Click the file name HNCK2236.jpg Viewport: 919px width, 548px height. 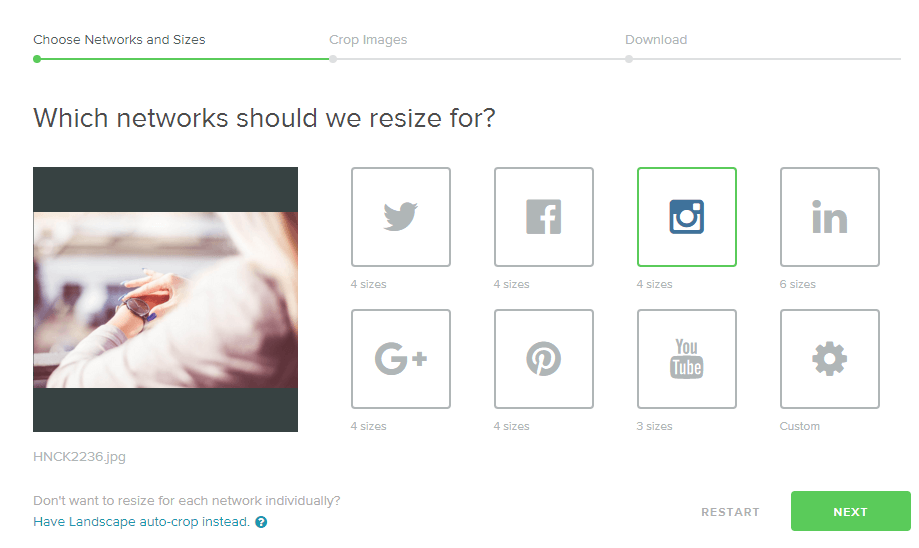pos(79,457)
